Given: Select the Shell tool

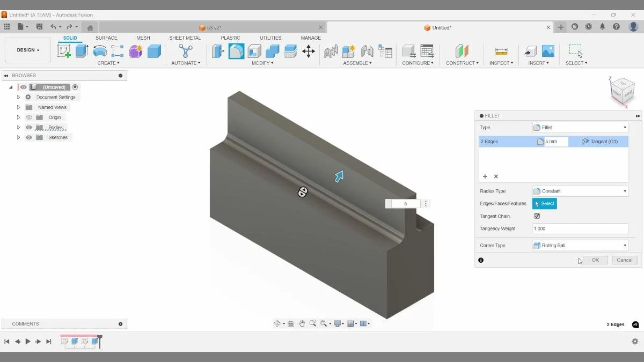Looking at the screenshot, I should click(x=253, y=51).
